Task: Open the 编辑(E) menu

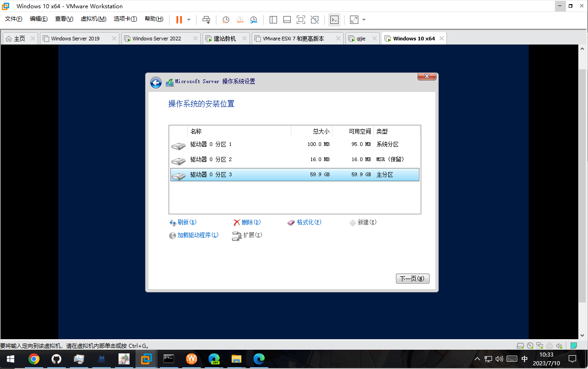Action: click(39, 19)
